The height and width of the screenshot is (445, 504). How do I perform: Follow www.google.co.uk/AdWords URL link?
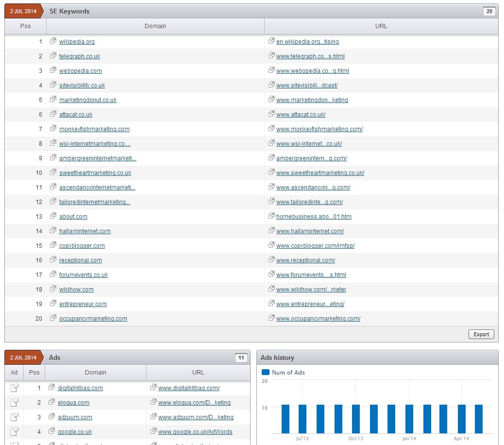(195, 432)
